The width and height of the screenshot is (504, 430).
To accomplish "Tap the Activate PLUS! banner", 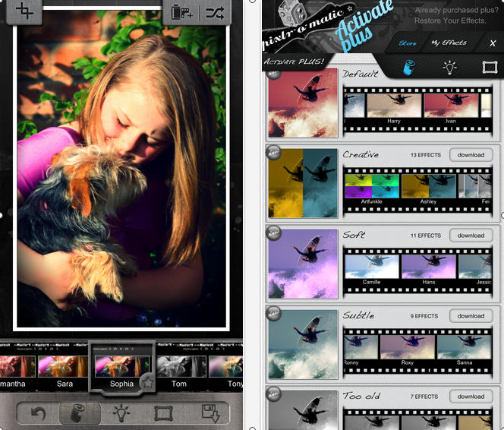I will coord(294,62).
